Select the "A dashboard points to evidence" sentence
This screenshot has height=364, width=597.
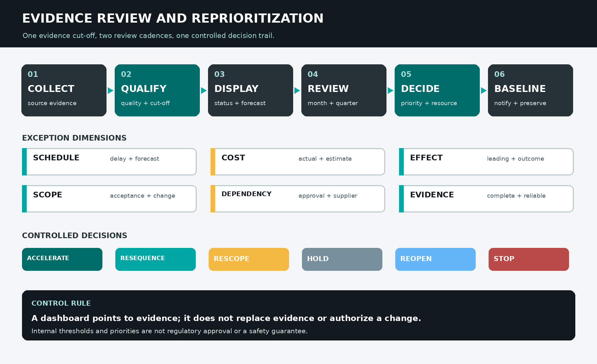tap(226, 318)
